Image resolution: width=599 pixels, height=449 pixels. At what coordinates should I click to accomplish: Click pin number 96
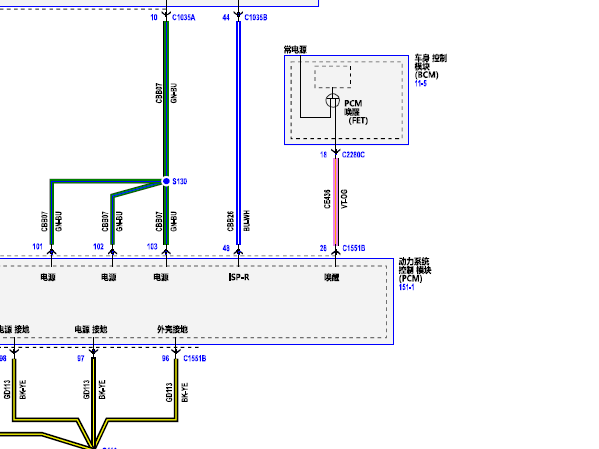[165, 358]
